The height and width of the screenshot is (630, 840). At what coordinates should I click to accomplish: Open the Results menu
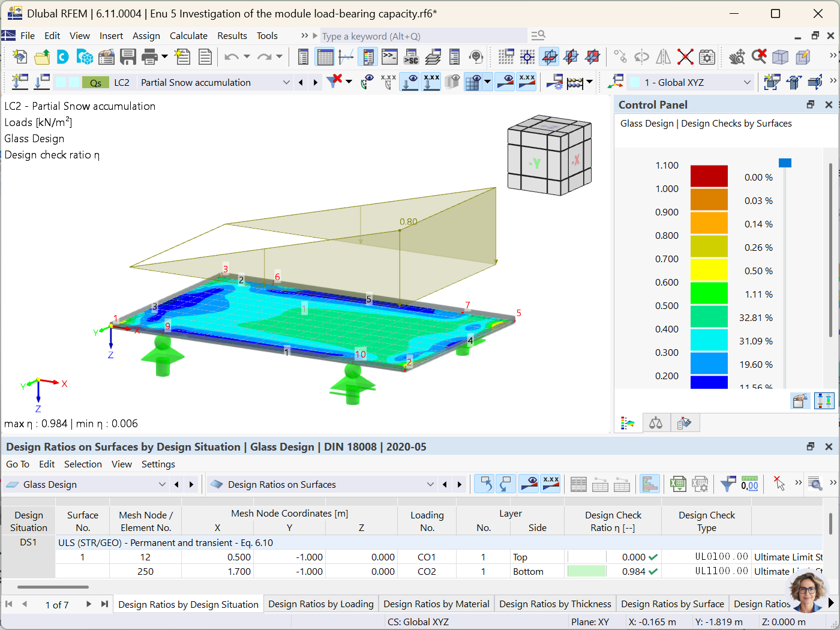point(232,35)
